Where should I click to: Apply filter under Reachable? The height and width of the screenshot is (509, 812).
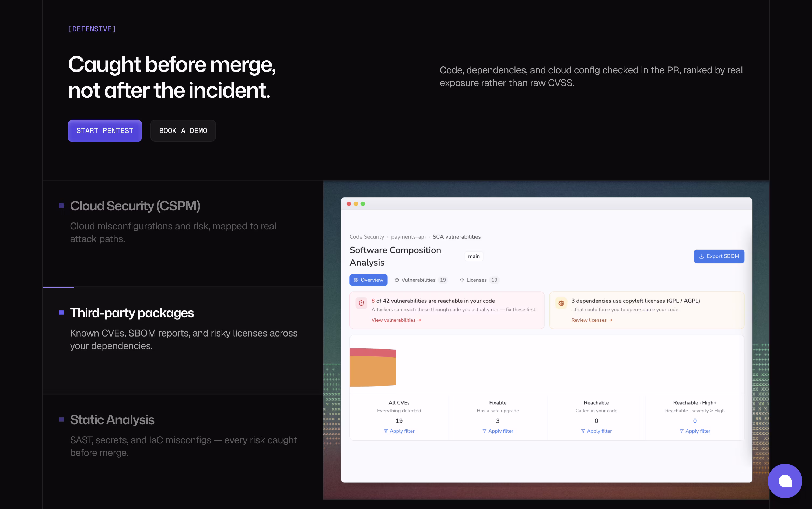tap(596, 431)
